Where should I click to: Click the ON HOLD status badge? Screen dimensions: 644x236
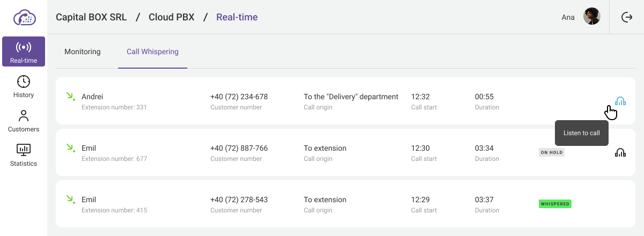click(x=552, y=152)
